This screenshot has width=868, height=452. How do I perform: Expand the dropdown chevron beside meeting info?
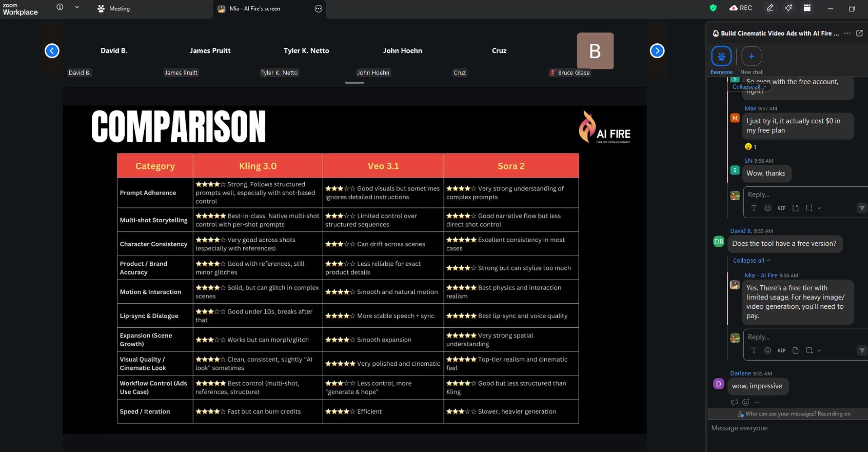click(77, 7)
